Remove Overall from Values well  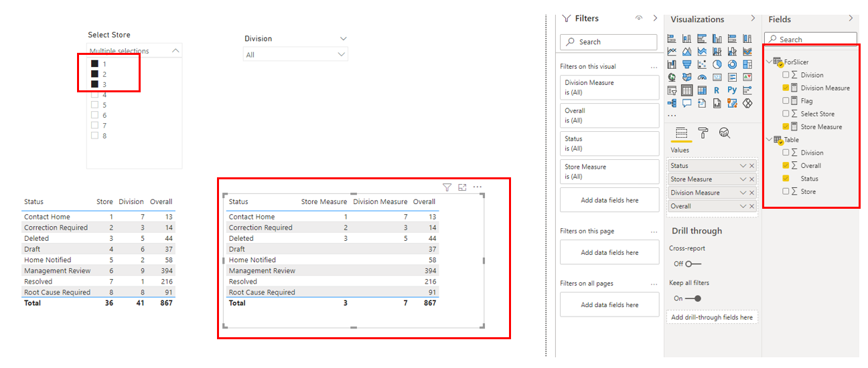(x=752, y=206)
